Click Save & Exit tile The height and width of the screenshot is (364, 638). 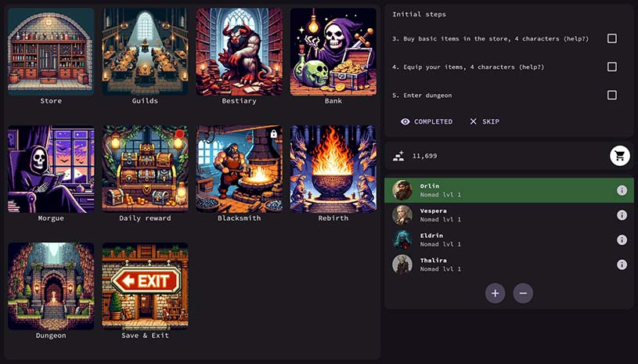point(145,287)
